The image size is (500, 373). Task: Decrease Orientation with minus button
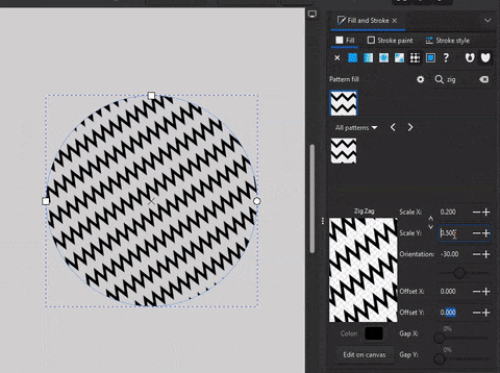[477, 254]
